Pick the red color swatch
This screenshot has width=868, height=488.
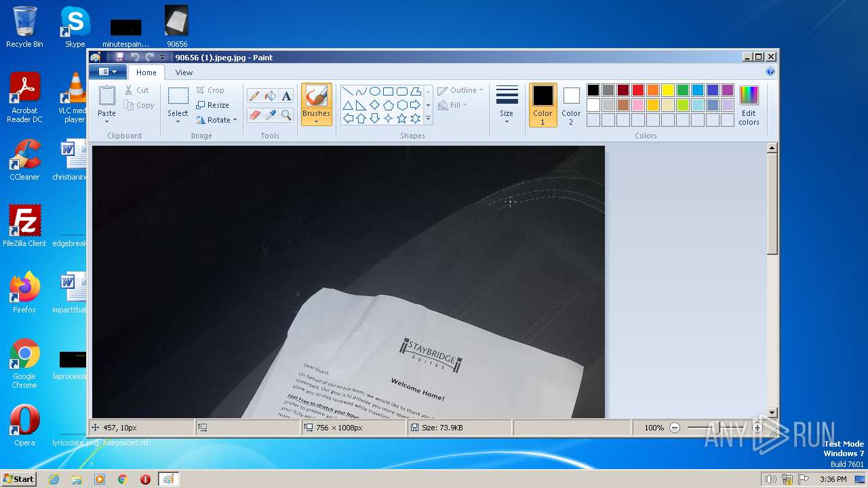tap(638, 90)
